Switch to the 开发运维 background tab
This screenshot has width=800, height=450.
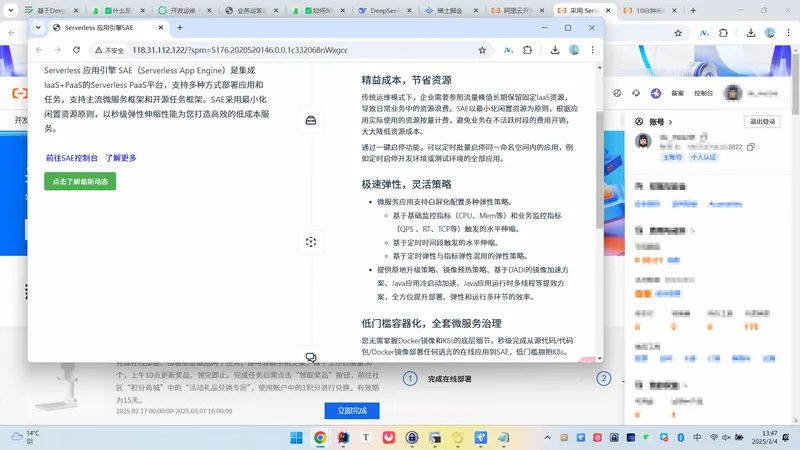point(182,10)
